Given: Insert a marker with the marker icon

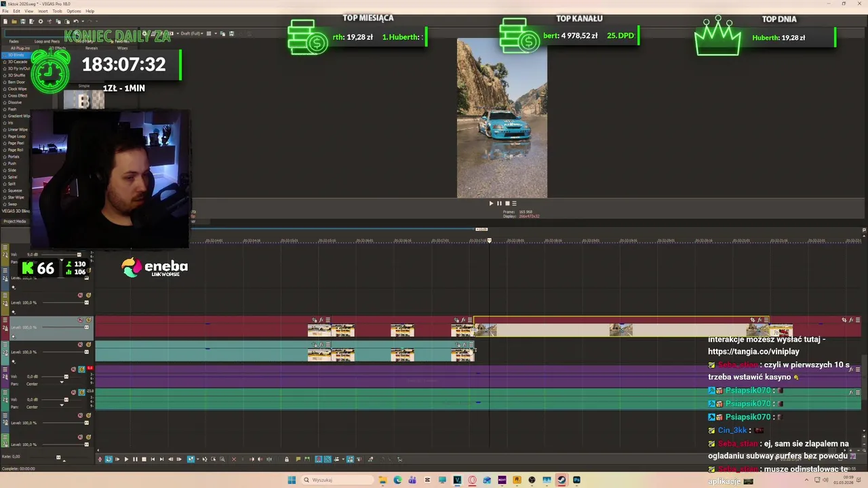Looking at the screenshot, I should [x=298, y=460].
